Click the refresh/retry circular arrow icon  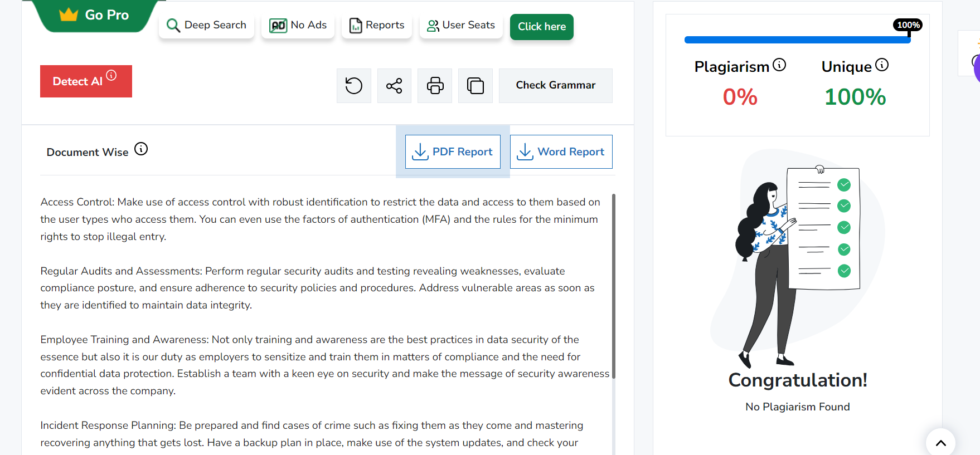[353, 86]
